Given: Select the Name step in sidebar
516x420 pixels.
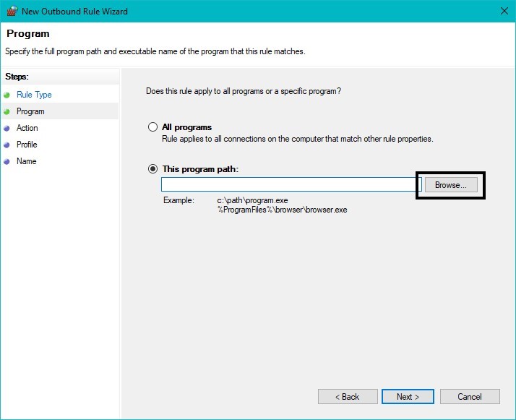Looking at the screenshot, I should pos(26,161).
